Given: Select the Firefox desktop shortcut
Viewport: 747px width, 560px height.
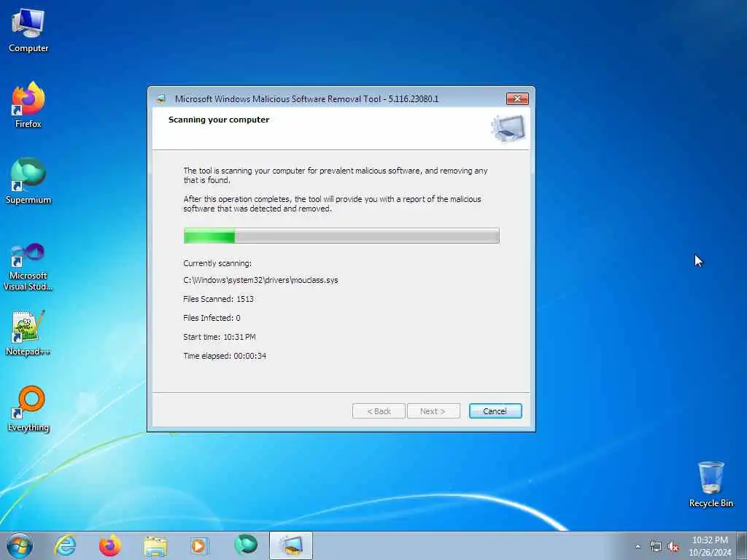Looking at the screenshot, I should click(x=28, y=105).
